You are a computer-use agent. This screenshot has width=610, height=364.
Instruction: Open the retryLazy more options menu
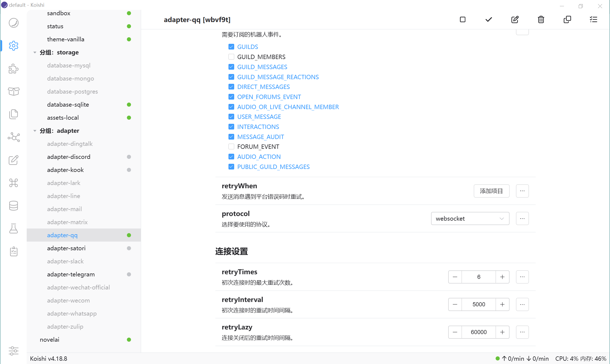pos(522,332)
